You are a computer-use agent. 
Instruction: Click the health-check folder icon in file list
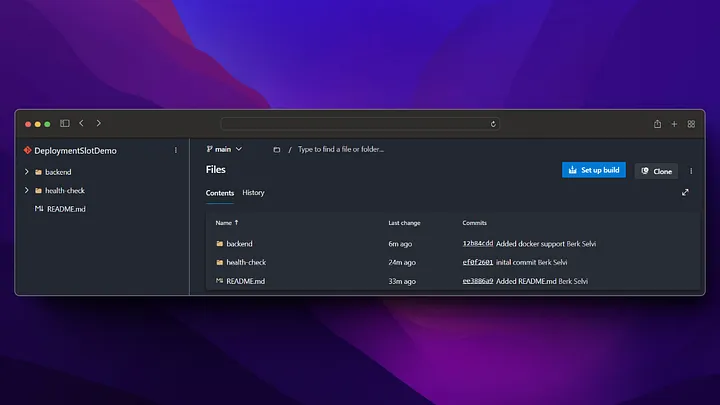[219, 262]
